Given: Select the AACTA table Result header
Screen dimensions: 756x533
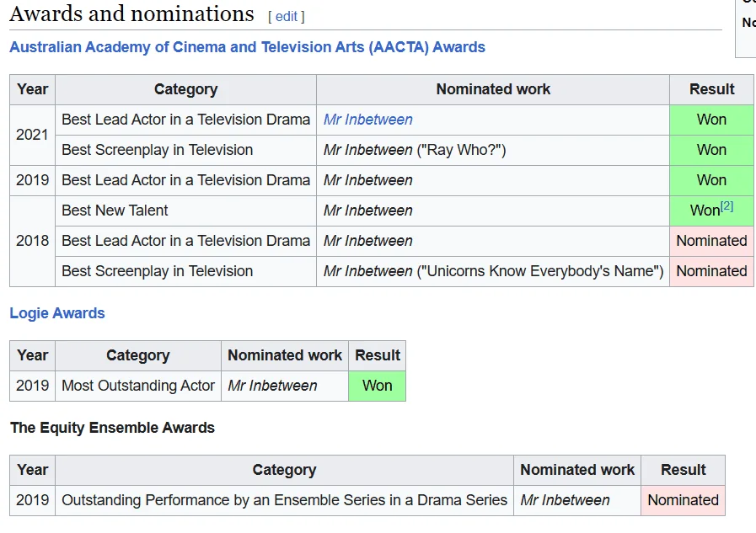Looking at the screenshot, I should [711, 89].
